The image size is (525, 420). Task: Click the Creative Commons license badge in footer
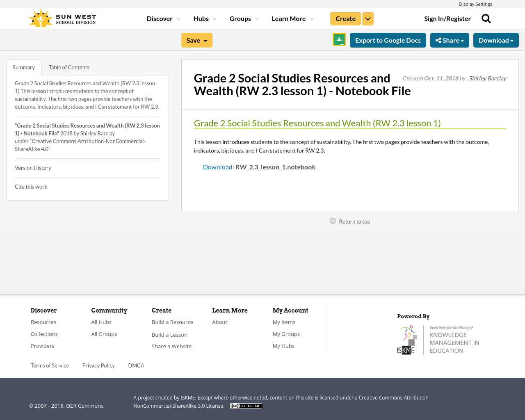[246, 405]
